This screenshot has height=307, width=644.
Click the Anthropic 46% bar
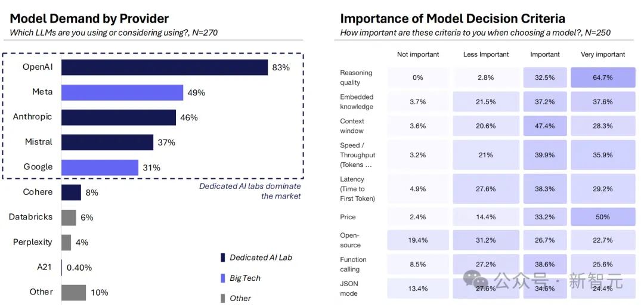(119, 117)
